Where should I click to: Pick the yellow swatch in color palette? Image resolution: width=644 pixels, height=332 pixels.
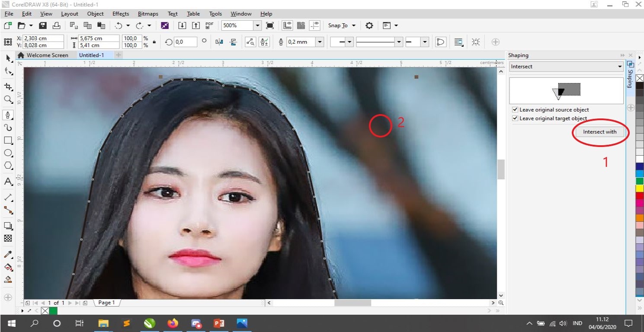(640, 188)
